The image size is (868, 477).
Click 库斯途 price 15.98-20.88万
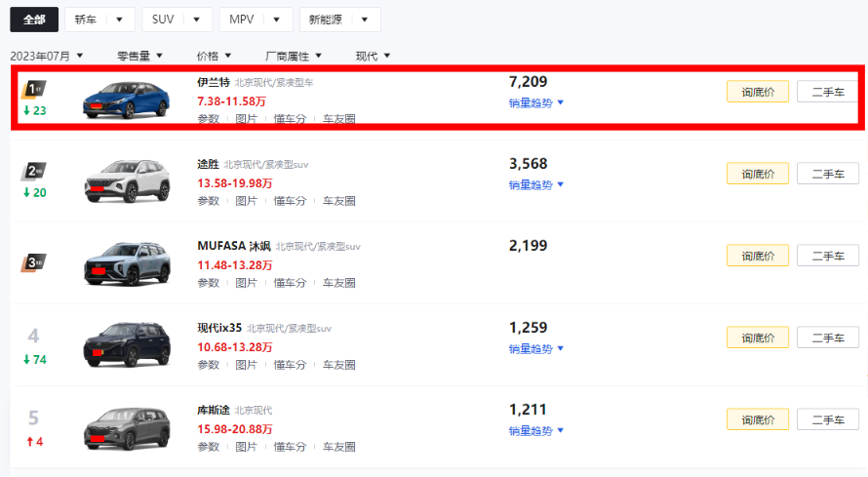pyautogui.click(x=235, y=429)
